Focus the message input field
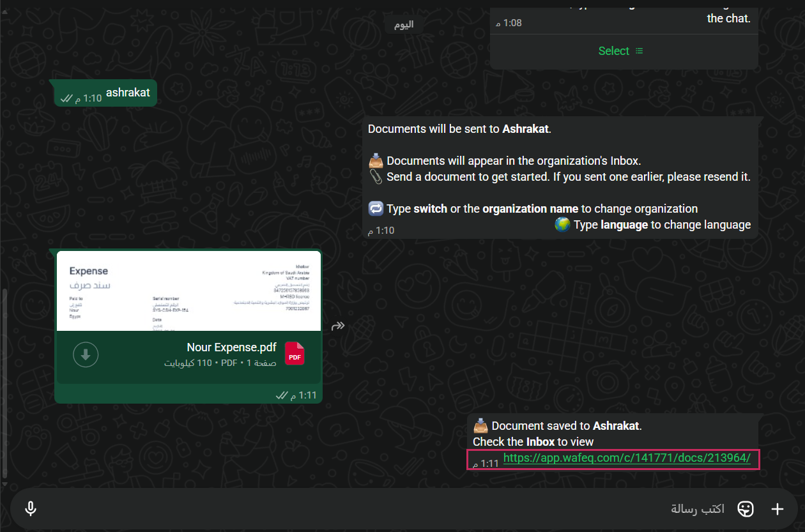This screenshot has height=532, width=805. pyautogui.click(x=383, y=508)
